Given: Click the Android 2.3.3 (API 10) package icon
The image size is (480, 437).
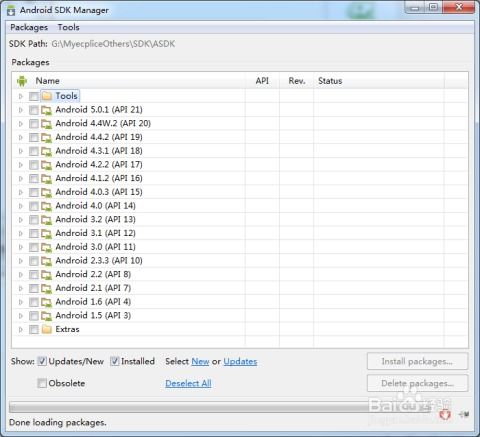Looking at the screenshot, I should (46, 261).
